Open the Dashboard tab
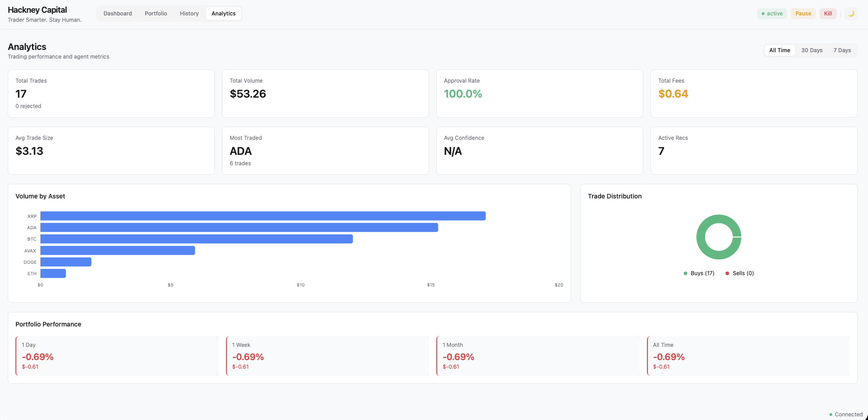The image size is (868, 420). (x=117, y=13)
